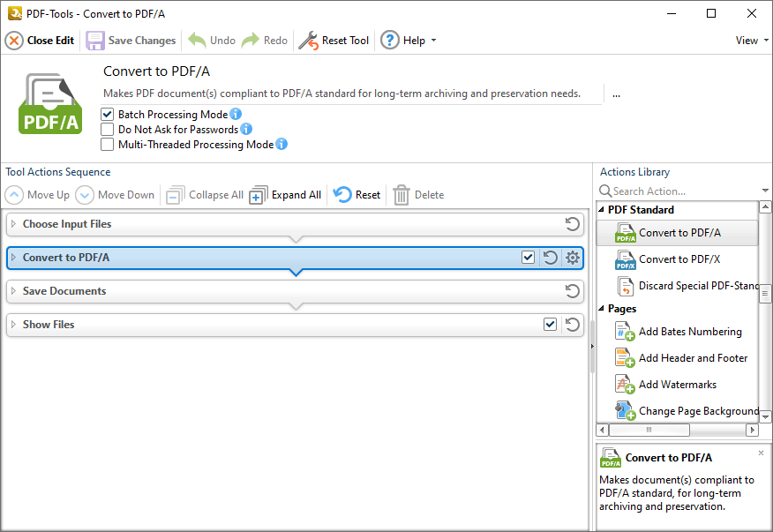Uncheck Batch Processing Mode
Image resolution: width=773 pixels, height=532 pixels.
point(107,115)
